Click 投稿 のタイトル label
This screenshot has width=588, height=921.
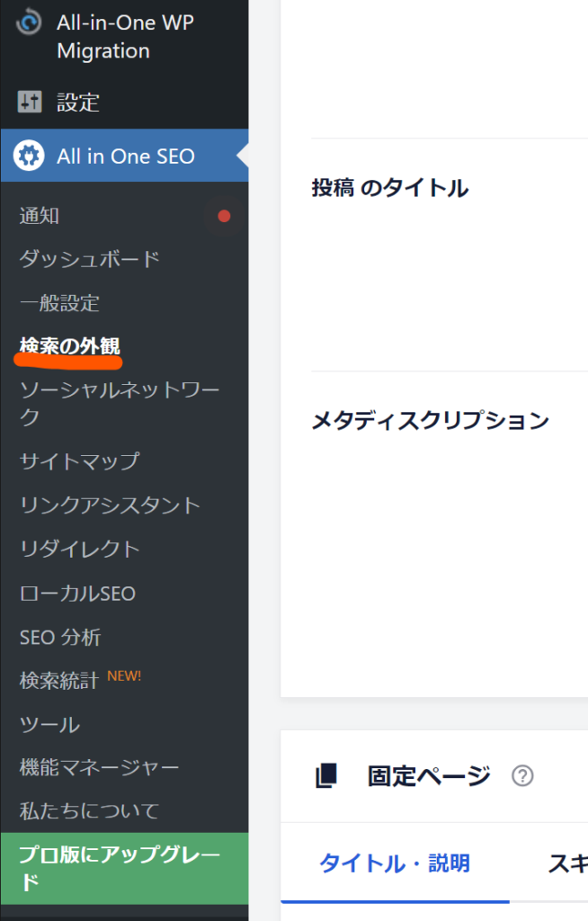[390, 188]
